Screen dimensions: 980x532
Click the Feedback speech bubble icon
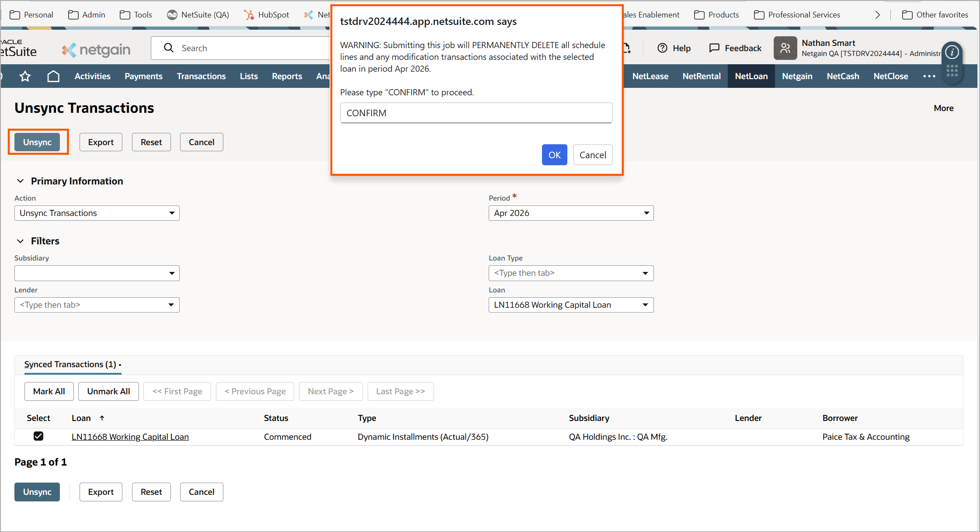tap(714, 48)
